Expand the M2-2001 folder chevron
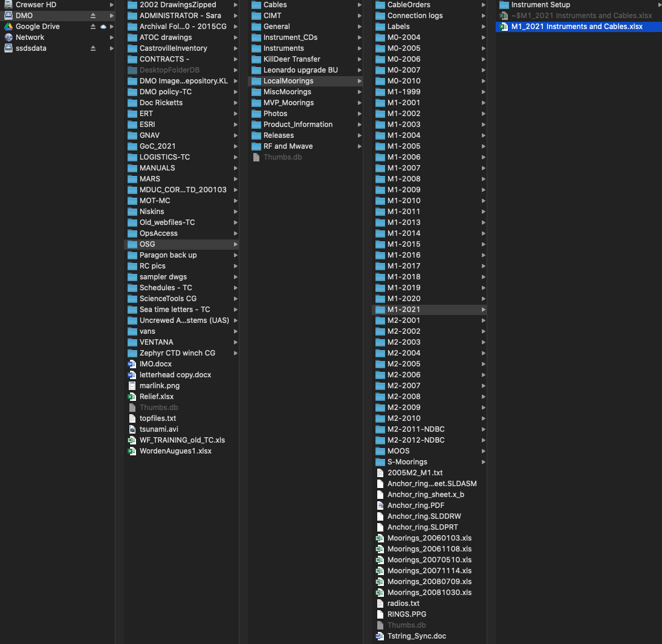662x644 pixels. tap(483, 320)
